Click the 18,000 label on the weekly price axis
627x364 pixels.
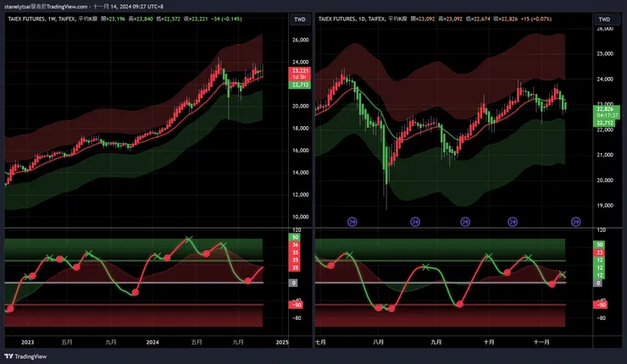tap(300, 129)
